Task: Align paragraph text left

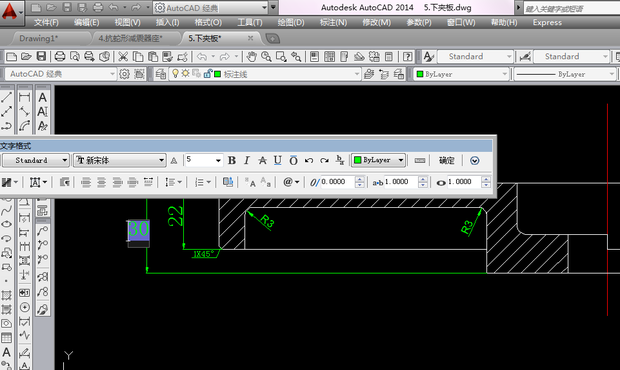Action: click(x=86, y=182)
